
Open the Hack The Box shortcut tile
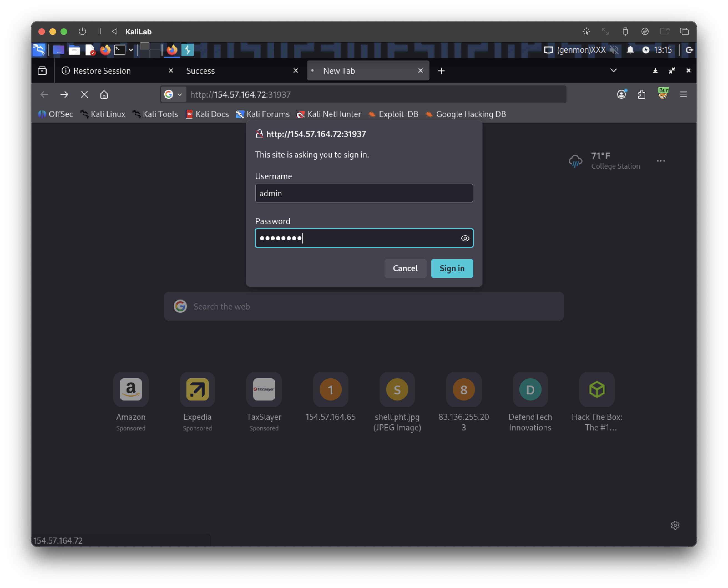coord(596,389)
